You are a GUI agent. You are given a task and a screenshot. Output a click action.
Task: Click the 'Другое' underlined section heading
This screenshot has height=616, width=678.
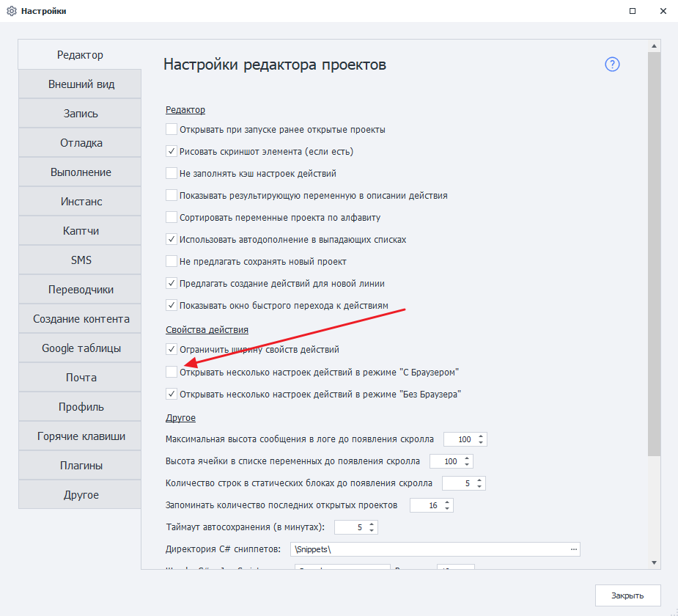pyautogui.click(x=180, y=418)
